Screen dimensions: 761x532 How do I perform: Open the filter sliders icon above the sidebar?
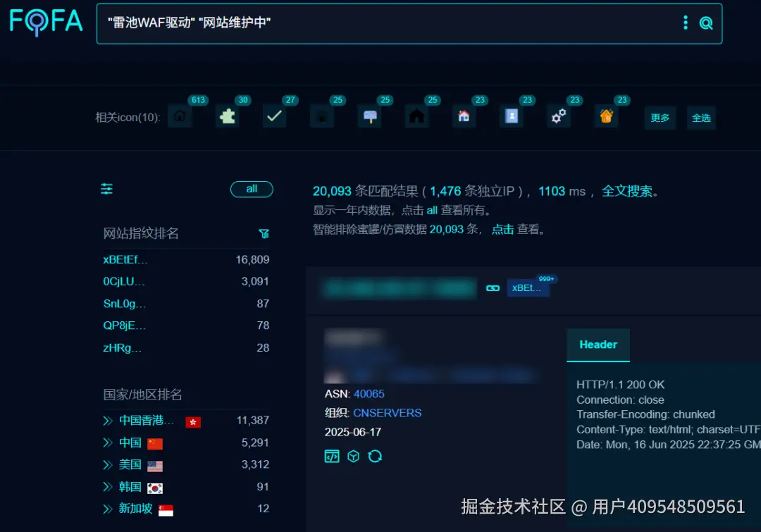[x=106, y=189]
